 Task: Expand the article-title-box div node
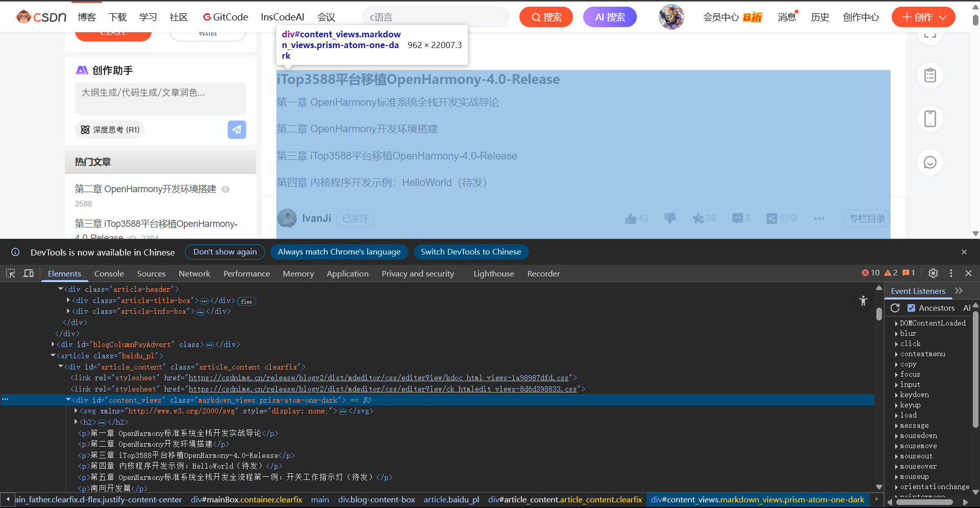tap(68, 301)
